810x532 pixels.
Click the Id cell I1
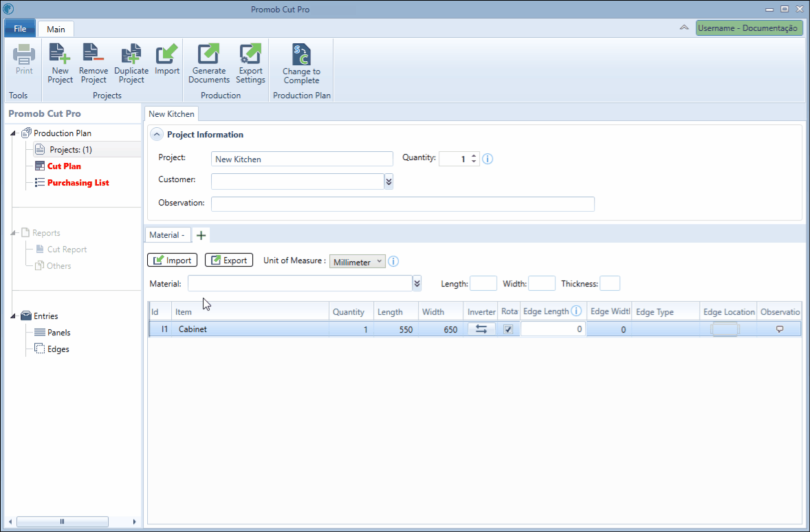161,329
